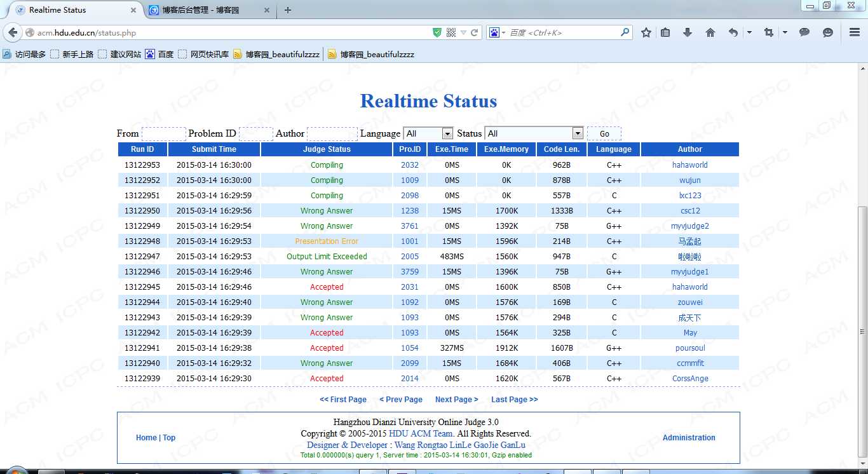Show bookmarks list icon

coord(665,32)
